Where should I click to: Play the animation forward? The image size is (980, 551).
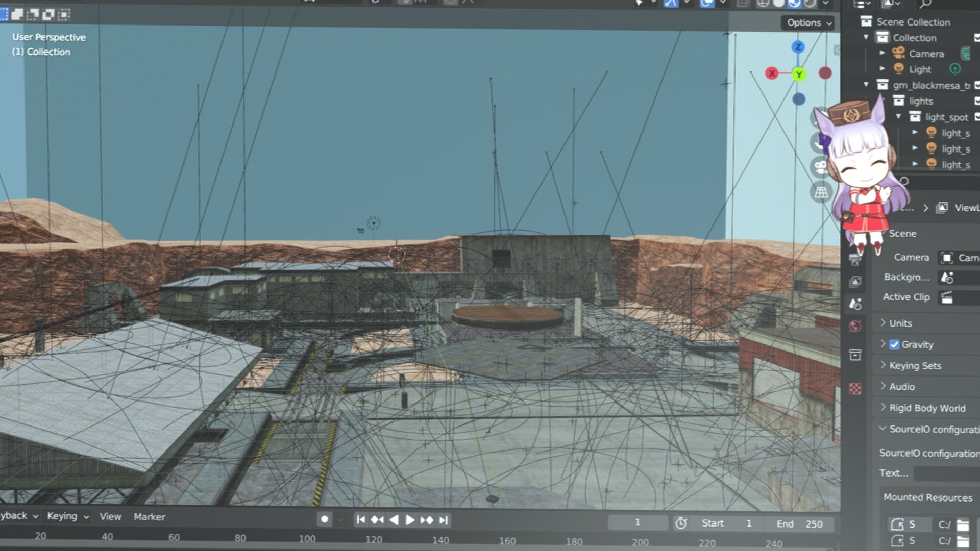410,520
